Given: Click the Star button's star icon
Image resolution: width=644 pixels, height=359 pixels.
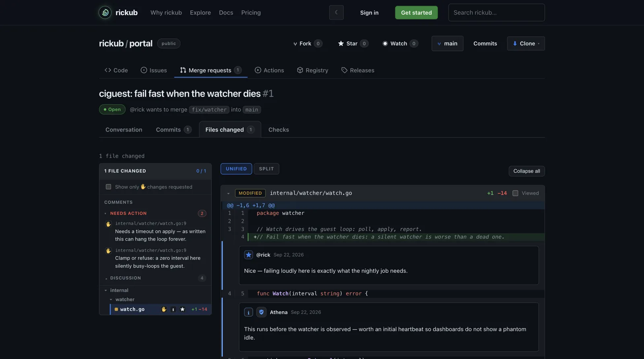Looking at the screenshot, I should 341,43.
